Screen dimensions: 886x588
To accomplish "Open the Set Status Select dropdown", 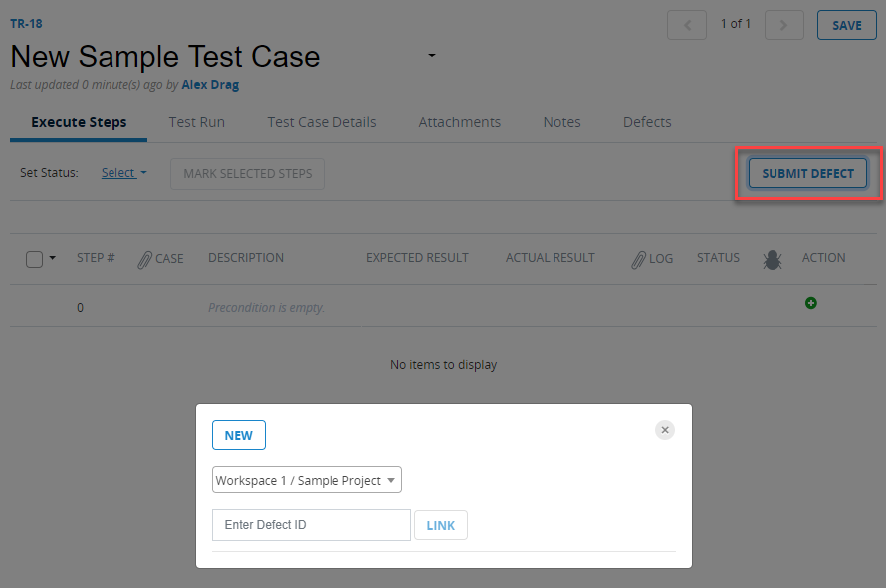I will point(123,173).
